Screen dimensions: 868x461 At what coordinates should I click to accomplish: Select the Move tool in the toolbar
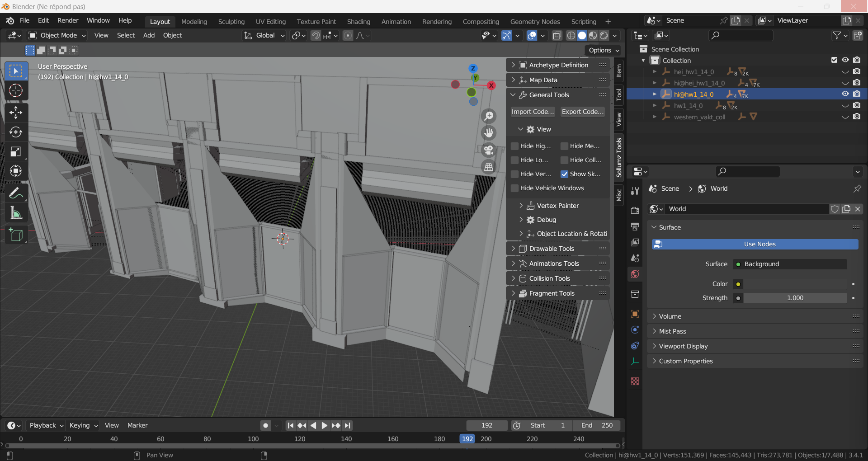[x=16, y=113]
